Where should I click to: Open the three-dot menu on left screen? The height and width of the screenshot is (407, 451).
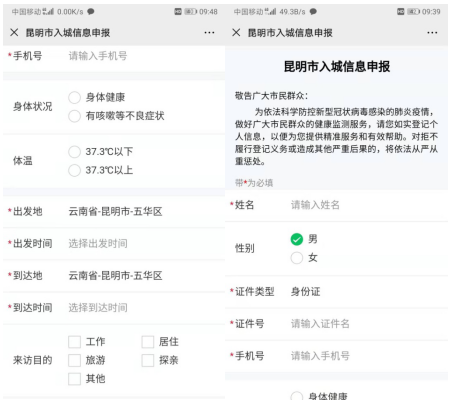209,32
